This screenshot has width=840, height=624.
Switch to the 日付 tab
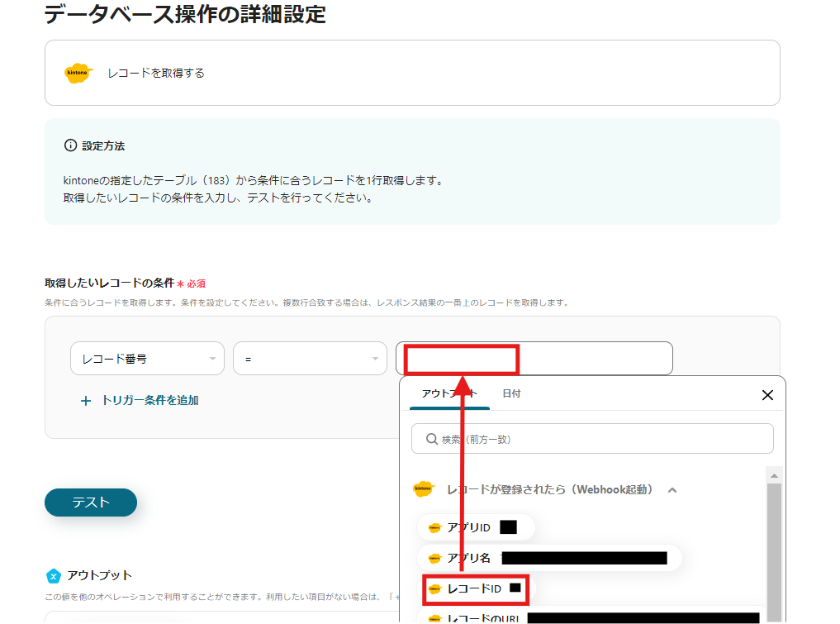(x=511, y=393)
